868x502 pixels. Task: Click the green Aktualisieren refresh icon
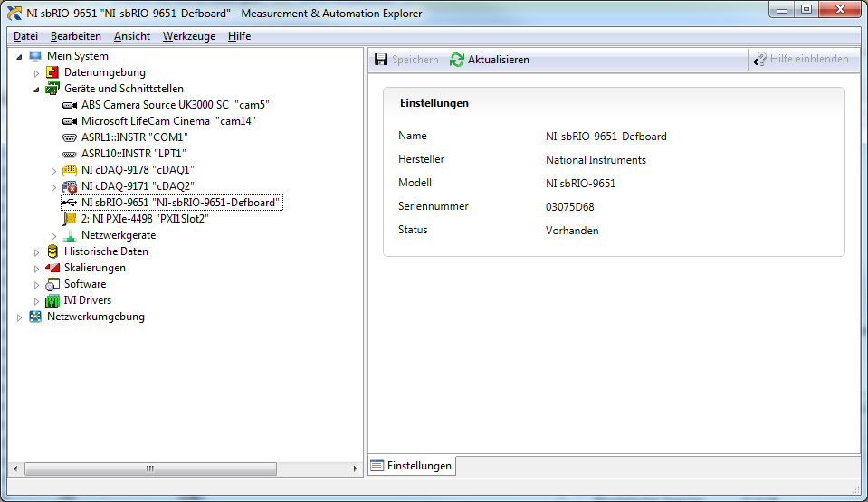point(457,59)
